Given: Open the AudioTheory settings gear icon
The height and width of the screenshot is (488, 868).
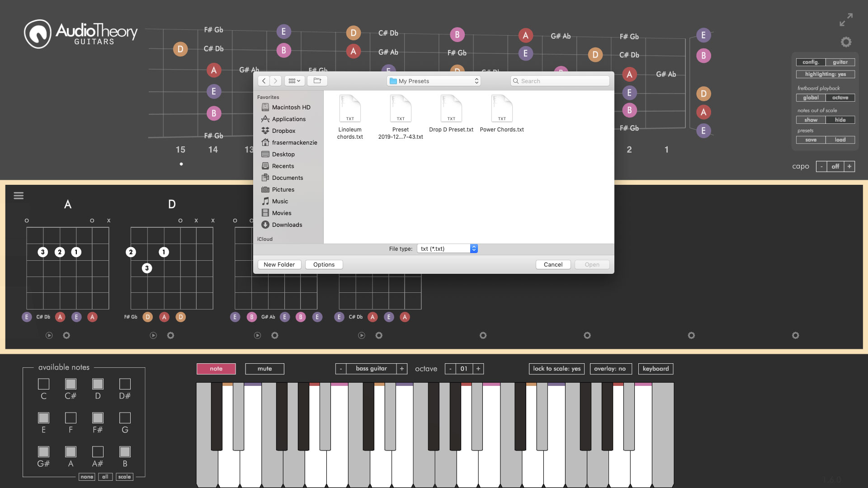Looking at the screenshot, I should click(846, 42).
